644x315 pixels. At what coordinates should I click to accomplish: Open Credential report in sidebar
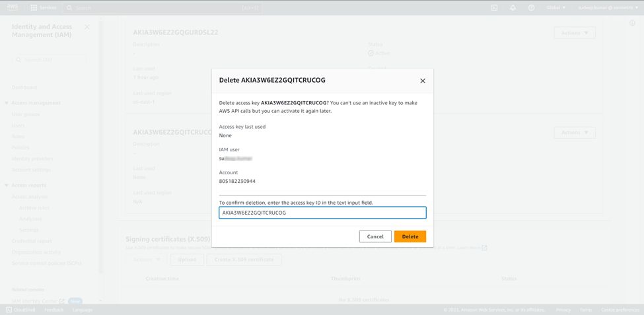click(x=32, y=241)
